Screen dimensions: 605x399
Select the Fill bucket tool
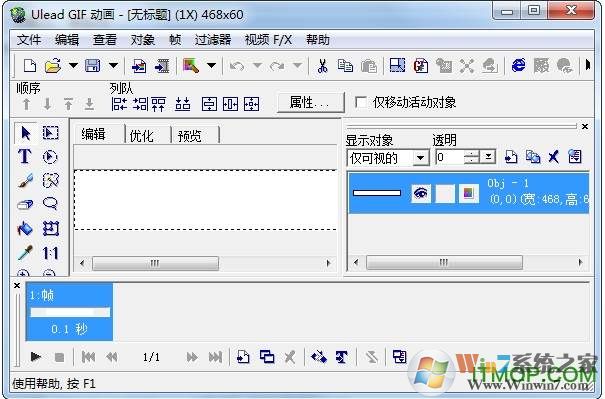point(25,228)
